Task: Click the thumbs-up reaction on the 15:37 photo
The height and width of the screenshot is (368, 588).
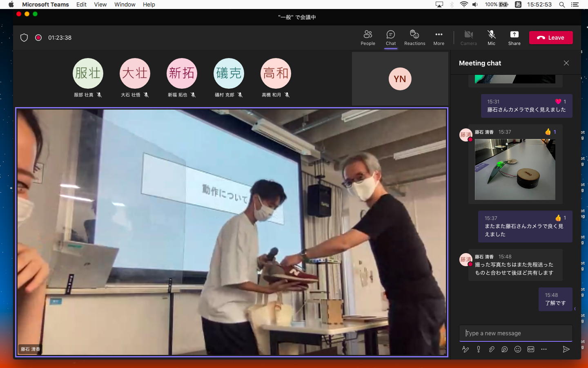Action: point(550,132)
